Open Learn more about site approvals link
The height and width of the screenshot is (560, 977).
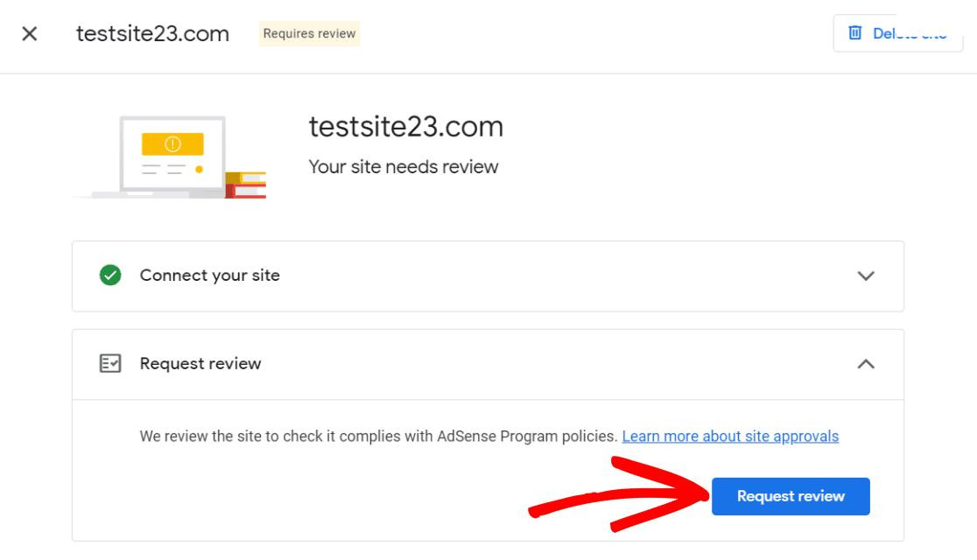click(x=730, y=436)
